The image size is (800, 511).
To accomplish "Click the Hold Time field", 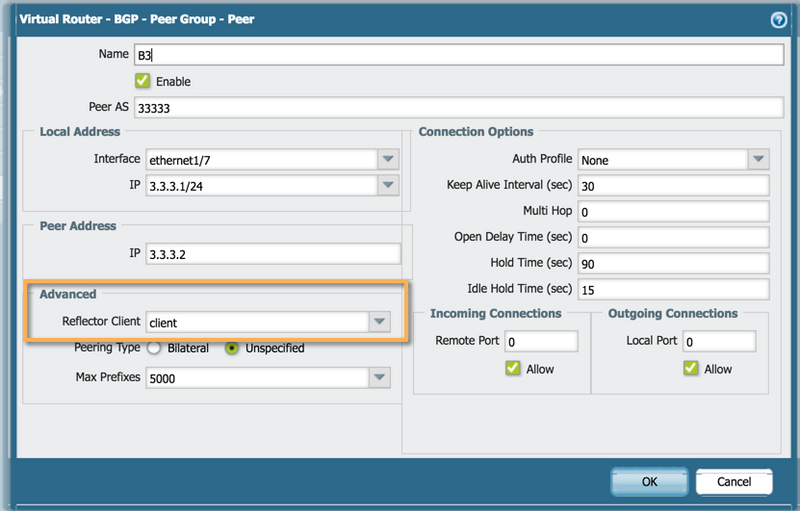I will [x=671, y=263].
